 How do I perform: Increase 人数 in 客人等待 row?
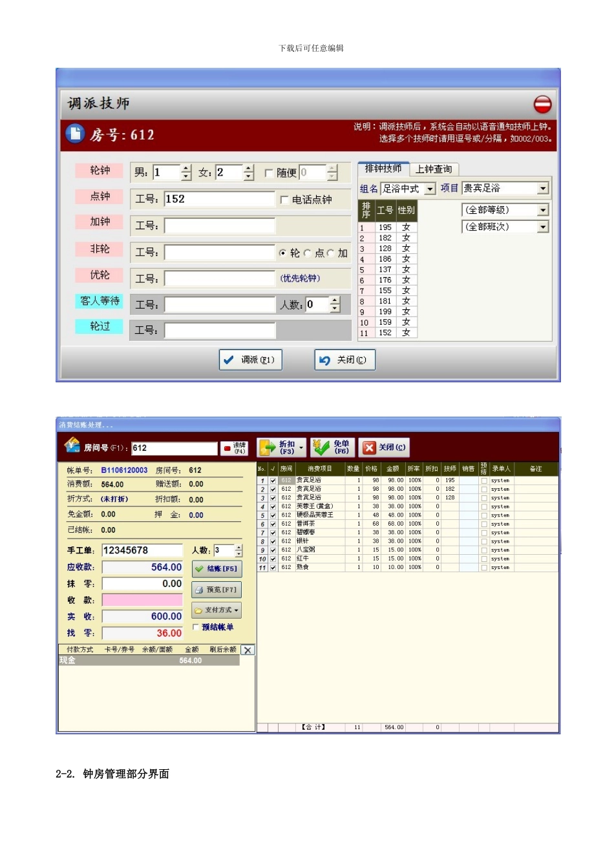coord(334,300)
